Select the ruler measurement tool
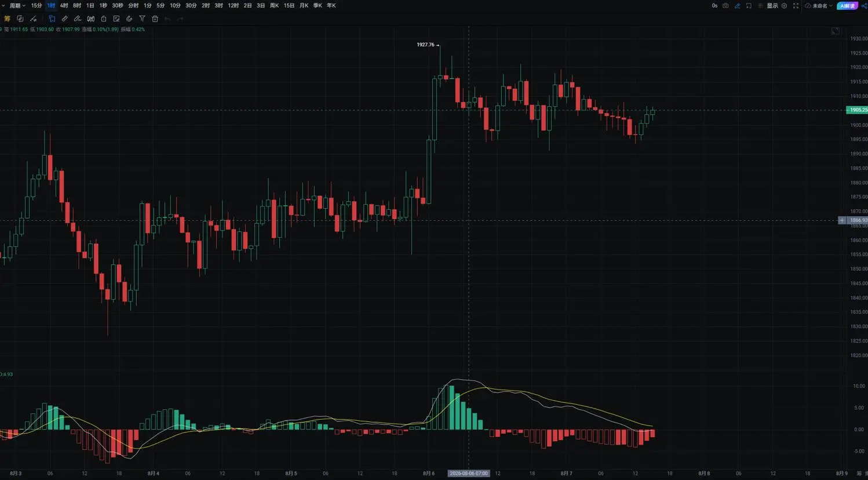This screenshot has width=868, height=480. pyautogui.click(x=64, y=19)
